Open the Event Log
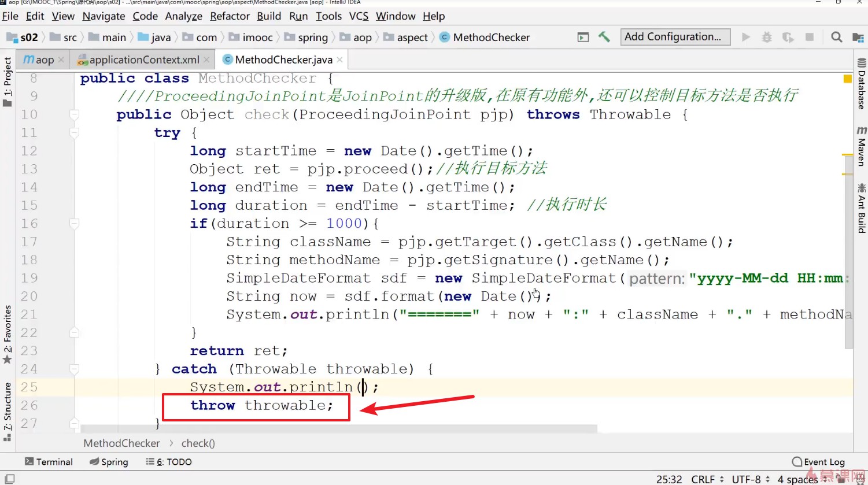 click(x=818, y=462)
